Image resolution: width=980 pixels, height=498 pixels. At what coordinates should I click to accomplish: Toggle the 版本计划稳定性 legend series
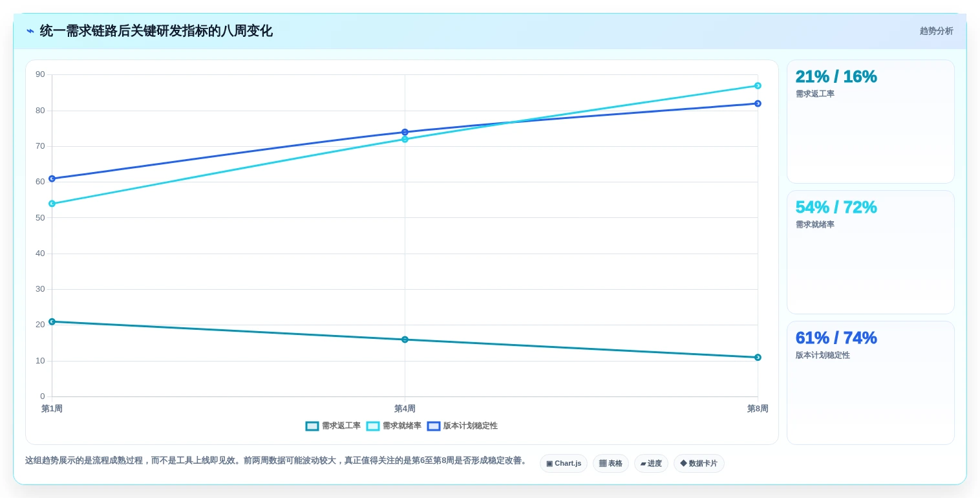click(x=462, y=426)
